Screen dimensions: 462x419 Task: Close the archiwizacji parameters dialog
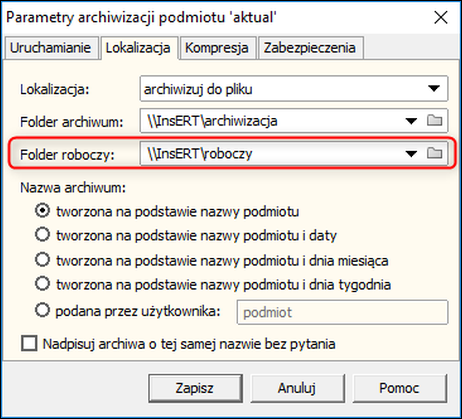441,17
